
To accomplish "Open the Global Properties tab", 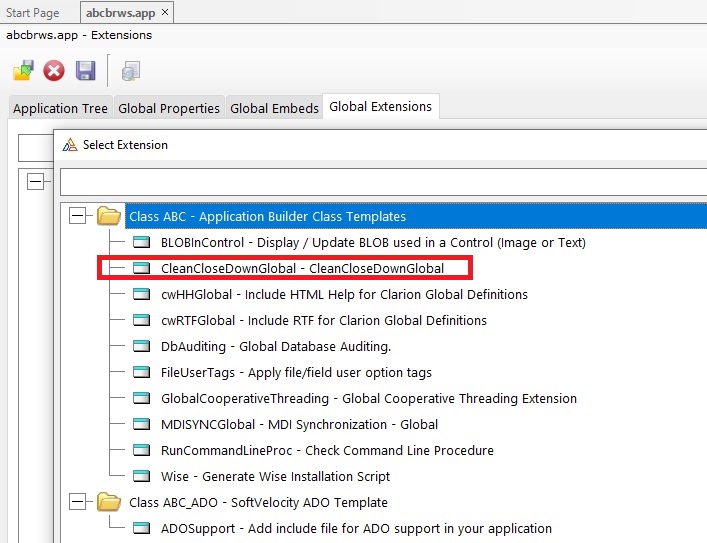I will 169,108.
